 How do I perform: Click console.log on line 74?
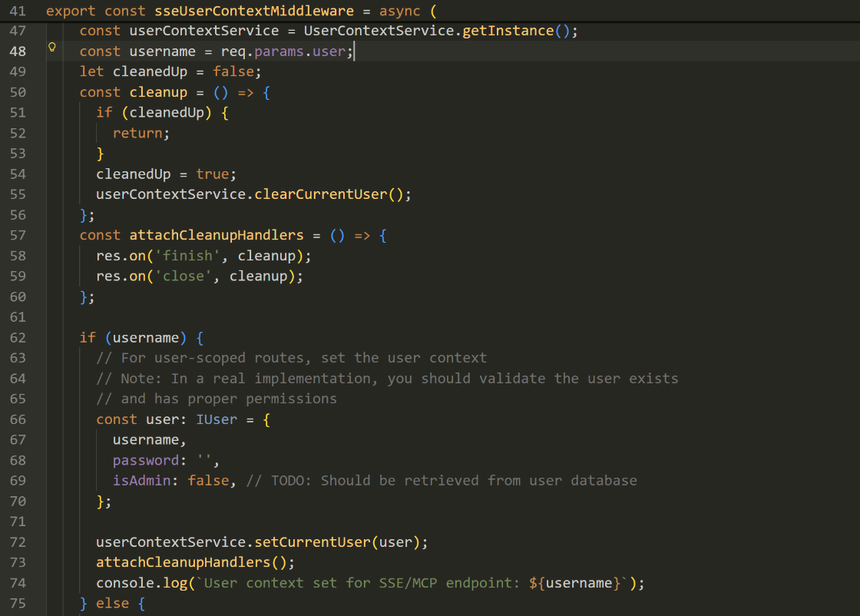(141, 583)
